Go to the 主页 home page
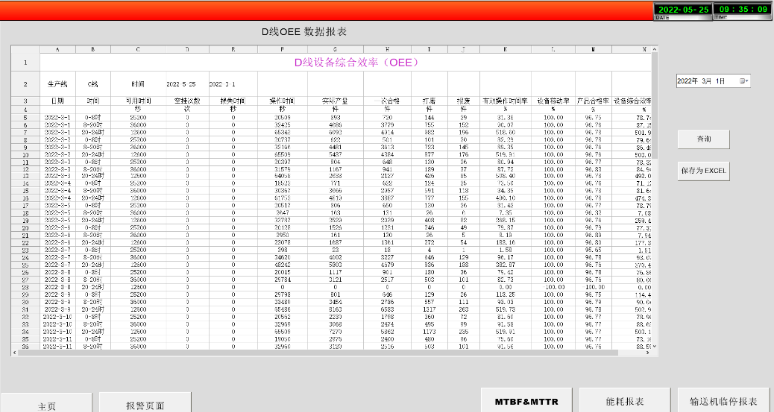Screen dimensions: 774x412 coord(47,406)
